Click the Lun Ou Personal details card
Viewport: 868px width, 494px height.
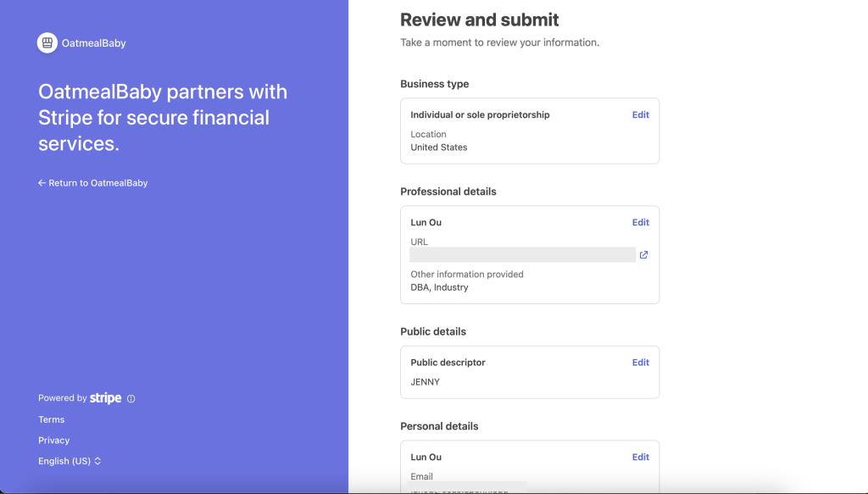pos(530,467)
